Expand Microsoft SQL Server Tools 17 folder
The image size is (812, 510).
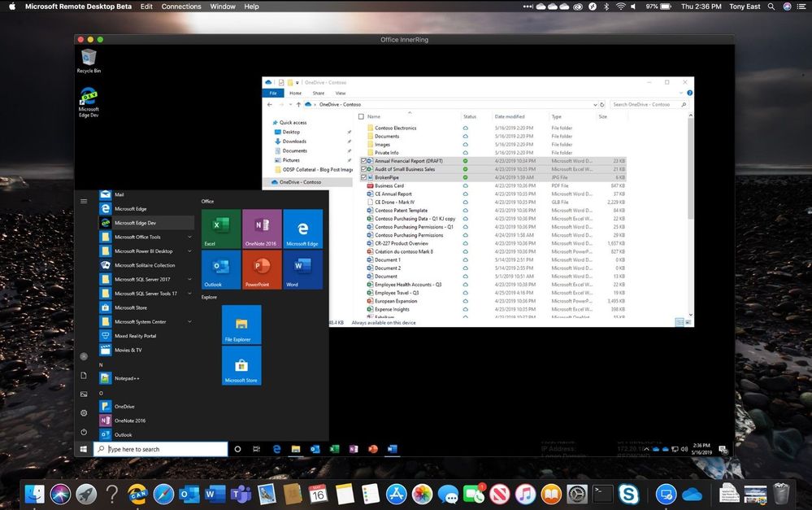(189, 294)
